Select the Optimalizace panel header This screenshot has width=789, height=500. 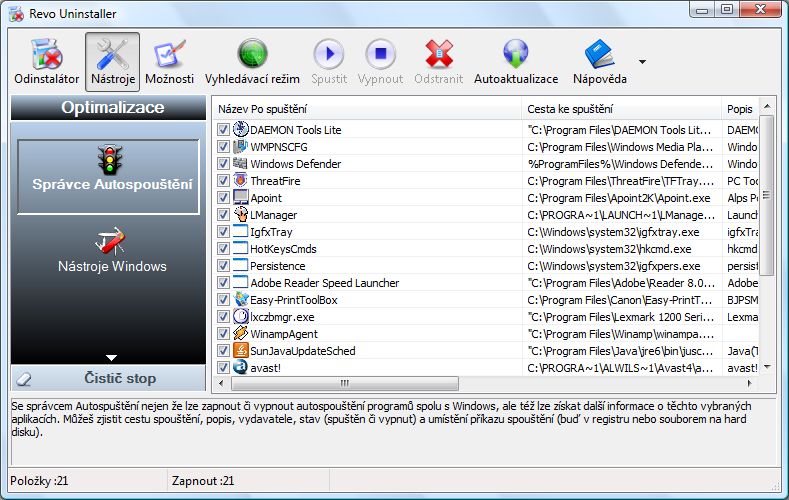tap(108, 108)
